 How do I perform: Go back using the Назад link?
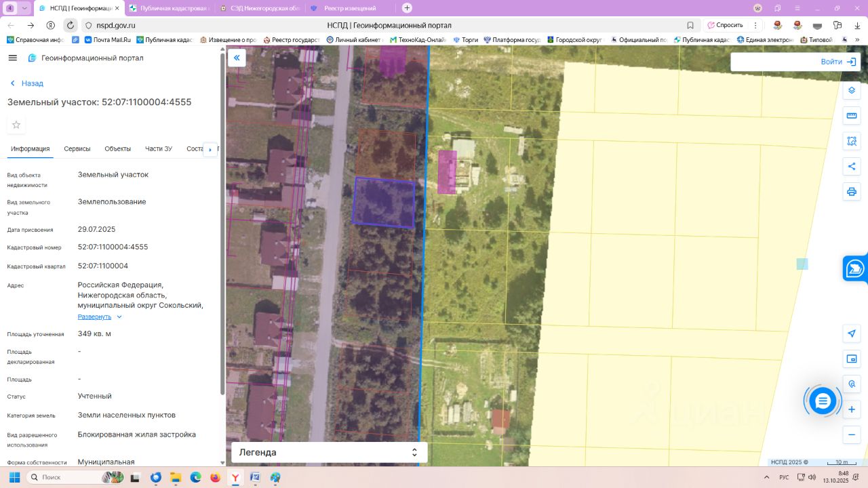(x=26, y=83)
